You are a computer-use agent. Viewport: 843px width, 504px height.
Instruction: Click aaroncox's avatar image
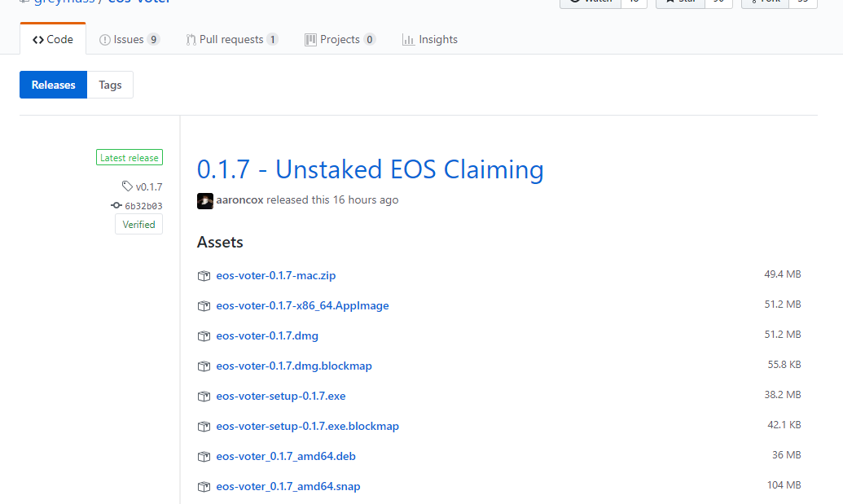click(x=205, y=200)
